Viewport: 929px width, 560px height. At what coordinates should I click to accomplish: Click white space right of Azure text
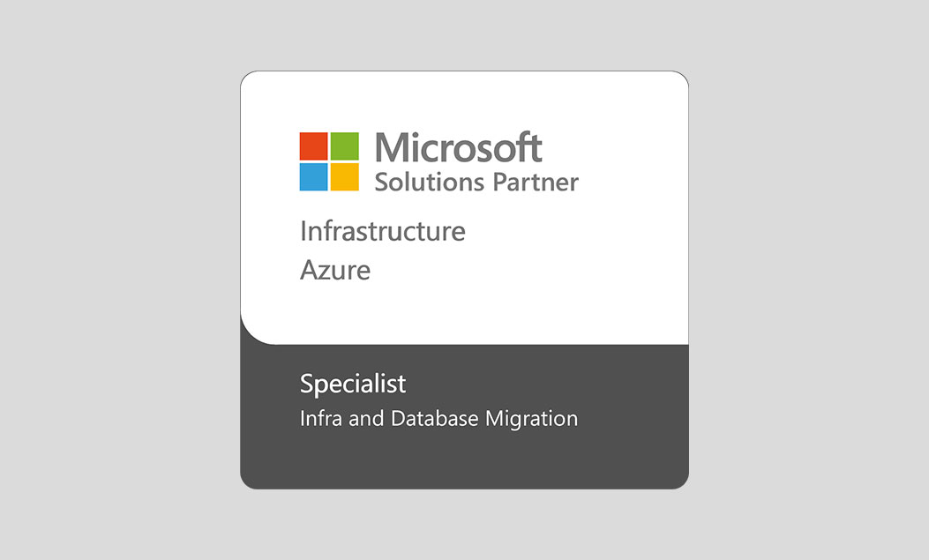click(x=529, y=270)
